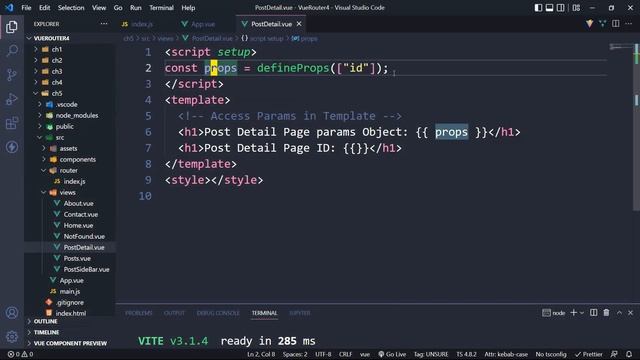Open View menu
The width and height of the screenshot is (640, 360).
tap(99, 7)
